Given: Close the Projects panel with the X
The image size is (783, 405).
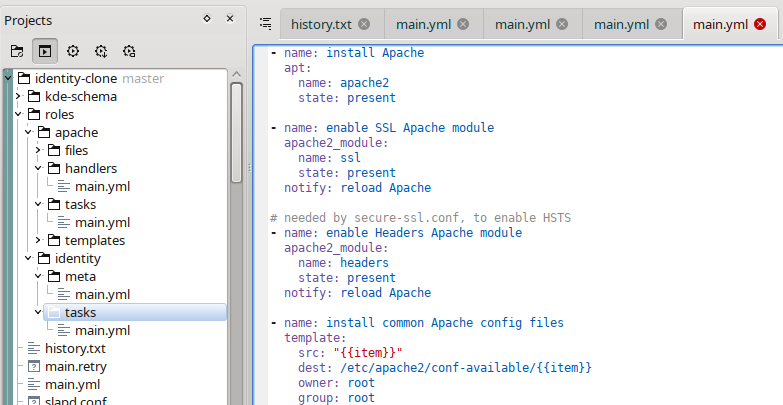Looking at the screenshot, I should click(x=230, y=18).
